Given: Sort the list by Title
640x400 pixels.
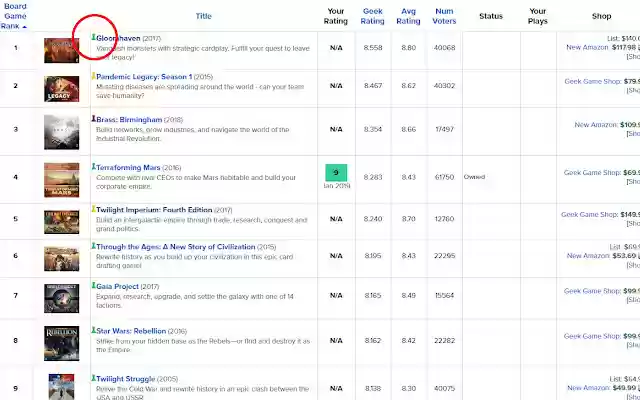Looking at the screenshot, I should (203, 16).
